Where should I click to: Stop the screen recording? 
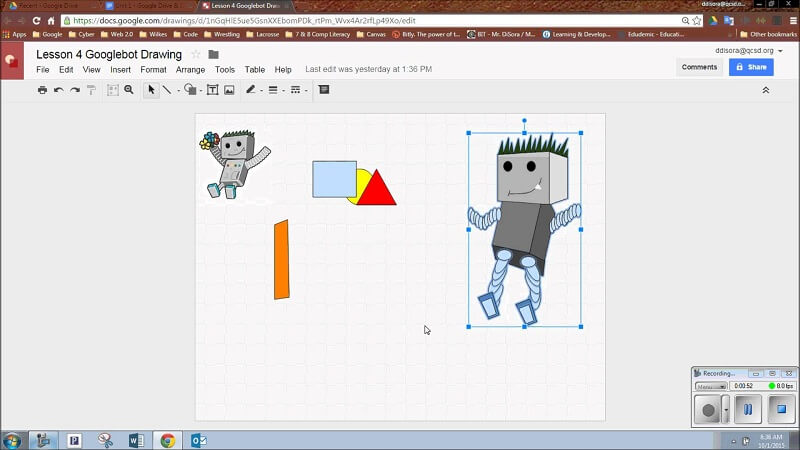click(x=781, y=409)
